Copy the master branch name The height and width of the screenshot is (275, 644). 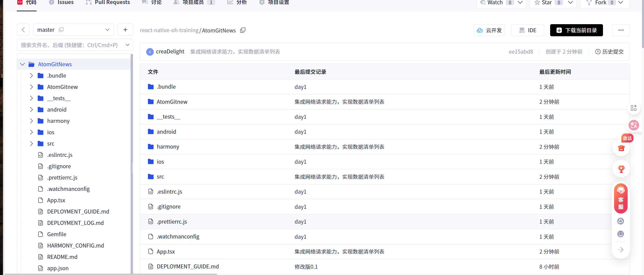click(61, 30)
